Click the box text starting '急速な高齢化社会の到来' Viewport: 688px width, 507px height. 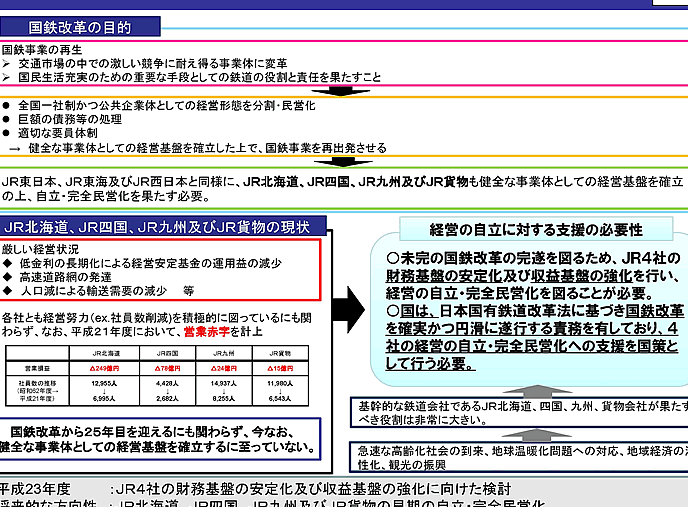pyautogui.click(x=523, y=451)
